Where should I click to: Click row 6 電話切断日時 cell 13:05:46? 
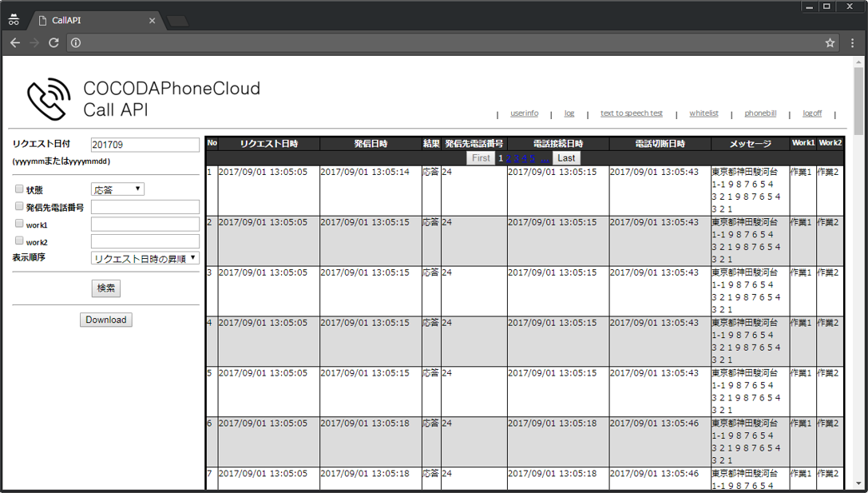point(660,442)
